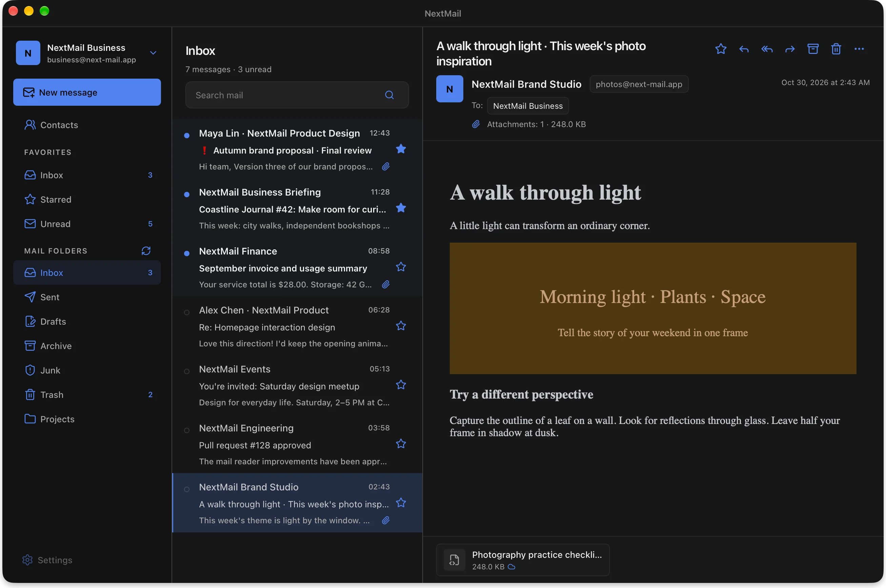Click the NextMail Business recipient chip
This screenshot has height=588, width=886.
(527, 106)
